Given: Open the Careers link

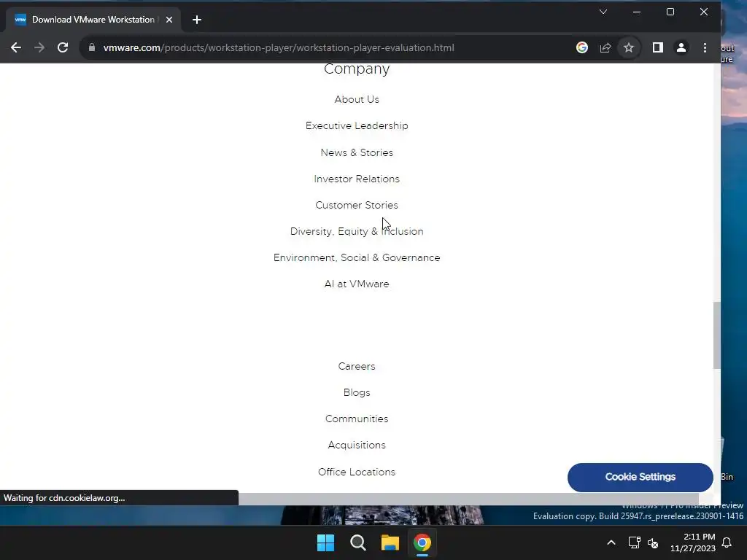Looking at the screenshot, I should [x=357, y=366].
